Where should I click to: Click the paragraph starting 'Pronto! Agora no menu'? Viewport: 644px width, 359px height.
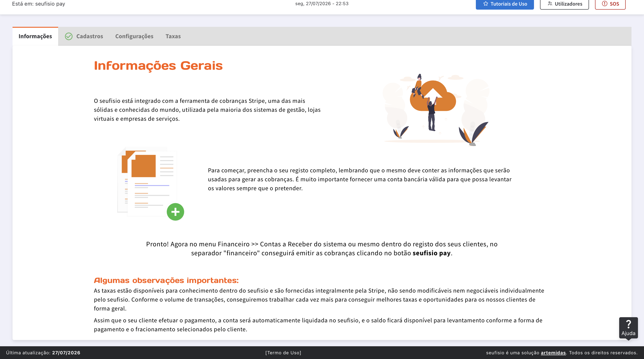pos(322,249)
